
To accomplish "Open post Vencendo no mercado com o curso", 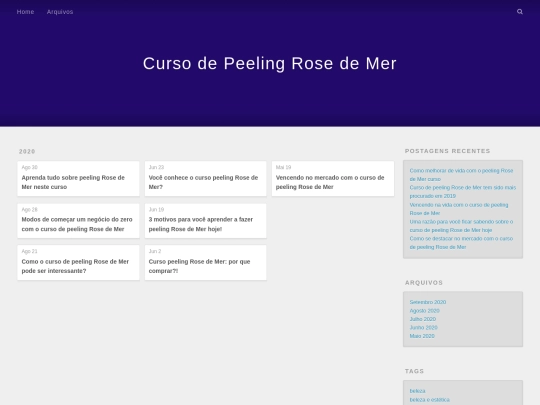I will pos(330,182).
